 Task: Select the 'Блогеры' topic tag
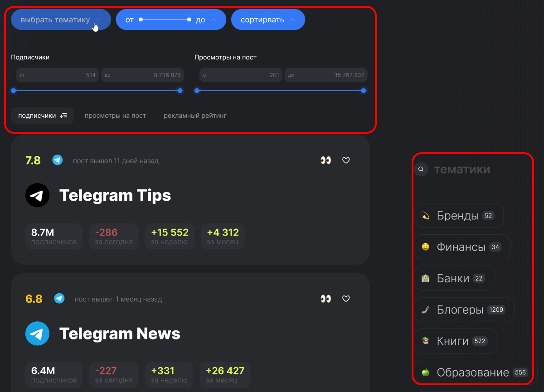point(465,310)
